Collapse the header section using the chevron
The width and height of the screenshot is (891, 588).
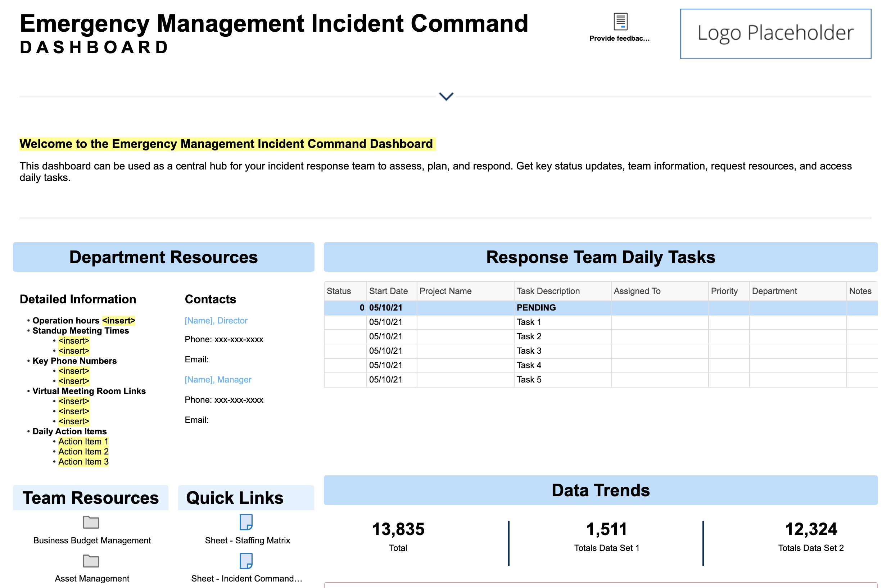446,96
